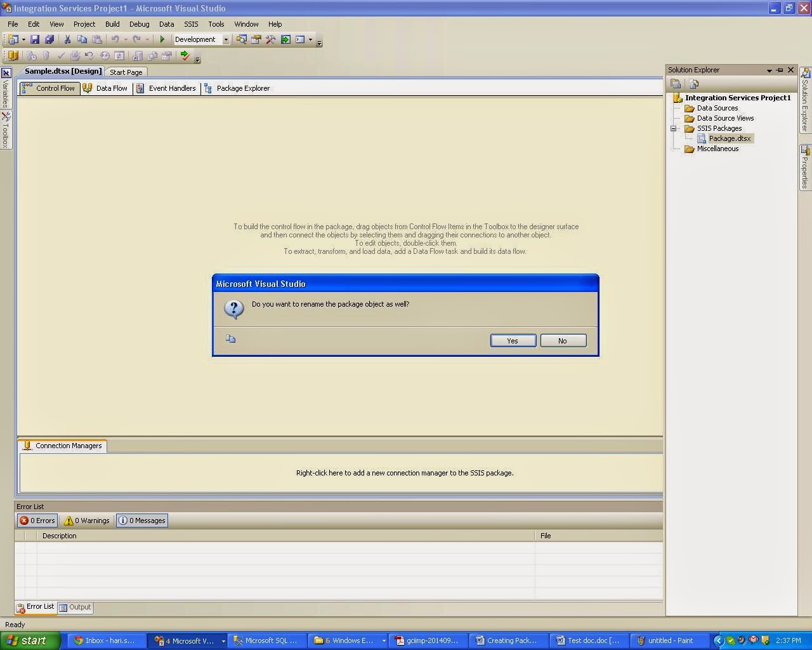This screenshot has height=650, width=812.
Task: Click Show All Files icon in Solution Explorer
Action: tap(693, 84)
